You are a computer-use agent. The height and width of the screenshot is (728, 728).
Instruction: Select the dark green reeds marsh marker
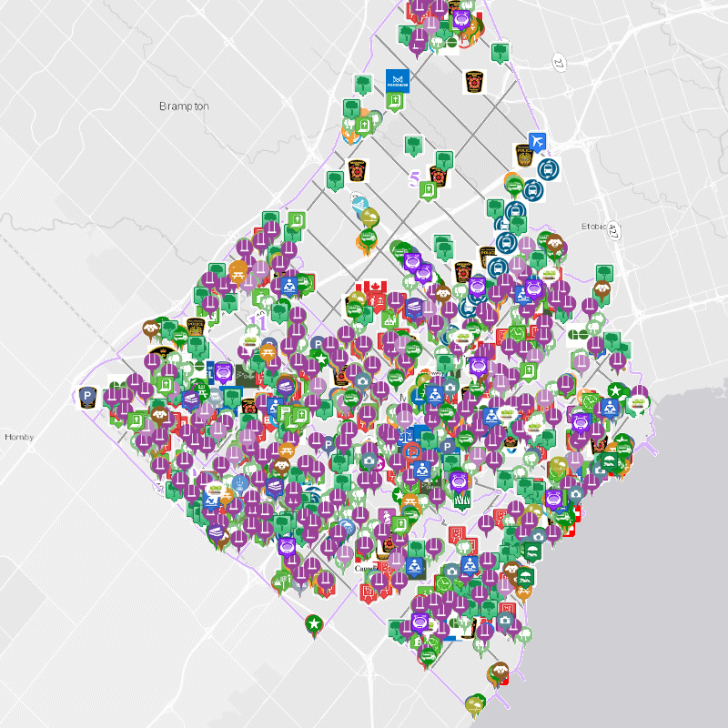[461, 499]
